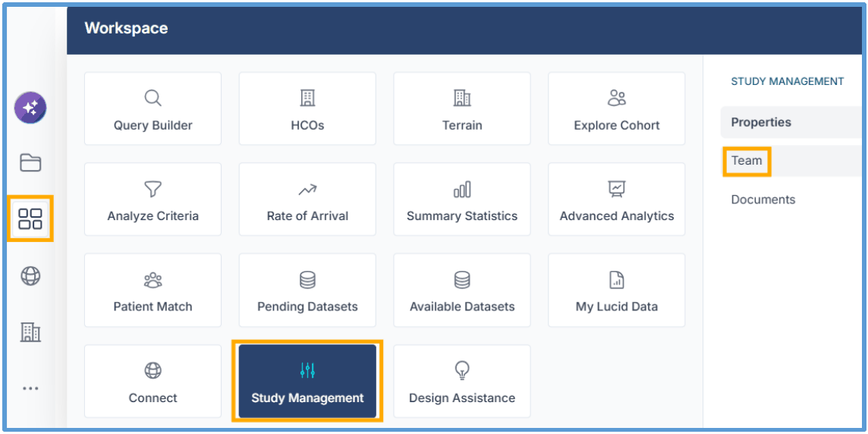868x434 pixels.
Task: Click the Study Management sliders icon
Action: pyautogui.click(x=307, y=370)
